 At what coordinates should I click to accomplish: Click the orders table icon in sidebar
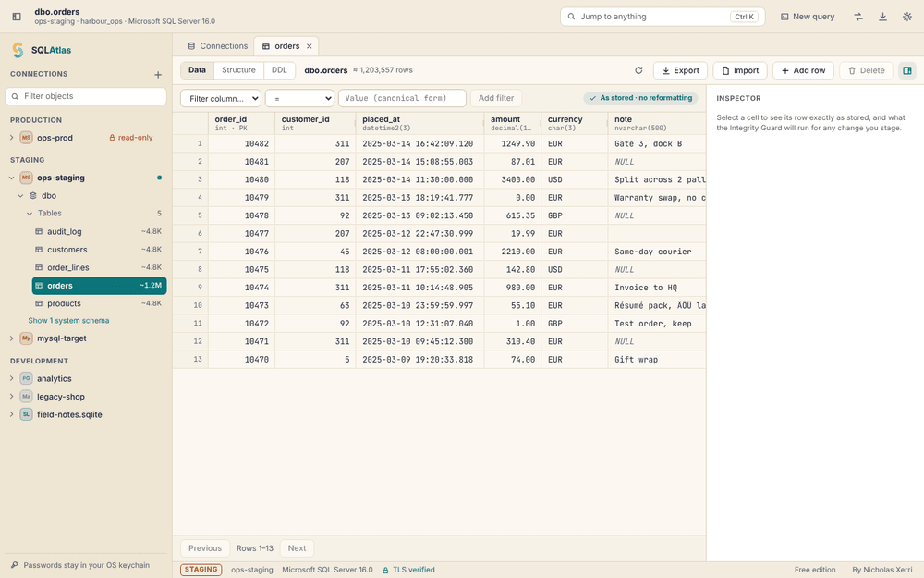coord(39,286)
